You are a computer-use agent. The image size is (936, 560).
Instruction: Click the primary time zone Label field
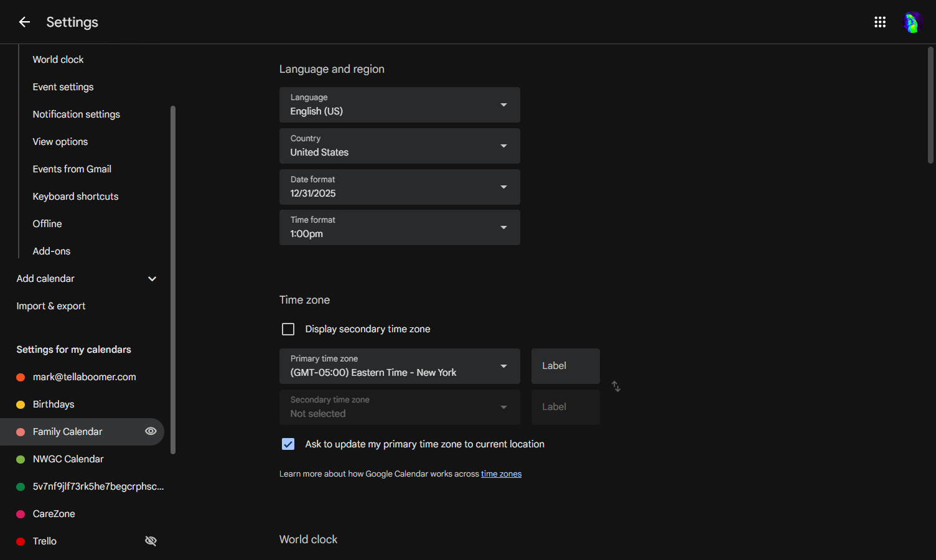[566, 366]
